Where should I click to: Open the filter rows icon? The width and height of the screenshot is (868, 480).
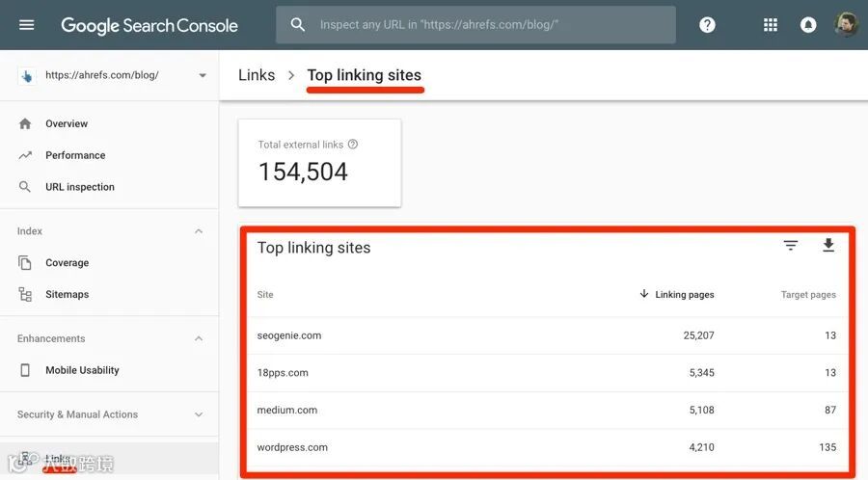coord(791,245)
